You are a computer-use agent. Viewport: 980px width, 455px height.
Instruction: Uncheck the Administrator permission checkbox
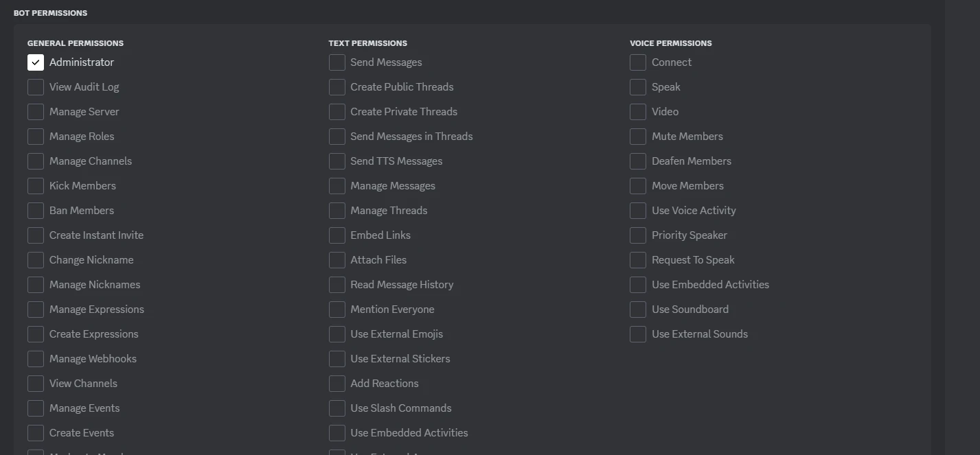(x=36, y=62)
